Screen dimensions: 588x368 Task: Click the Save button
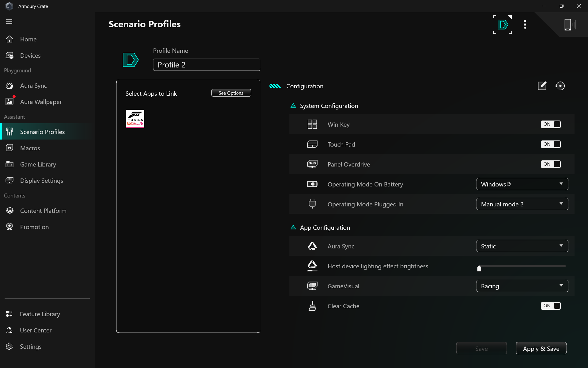coord(481,348)
